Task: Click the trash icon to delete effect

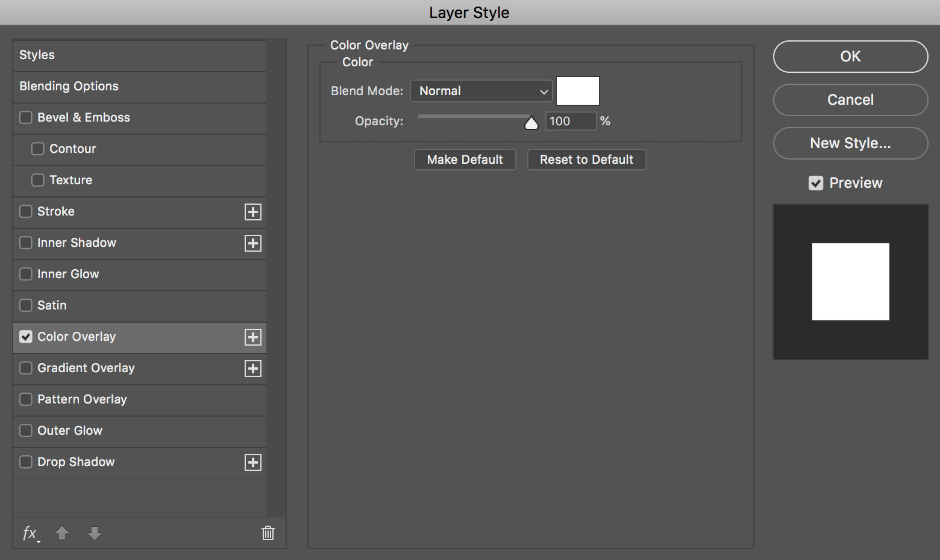Action: click(x=268, y=533)
